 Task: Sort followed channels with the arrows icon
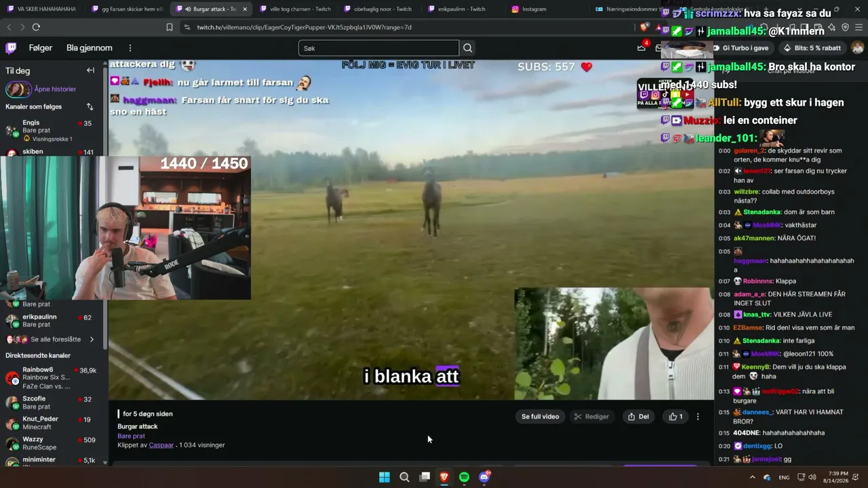coord(90,106)
